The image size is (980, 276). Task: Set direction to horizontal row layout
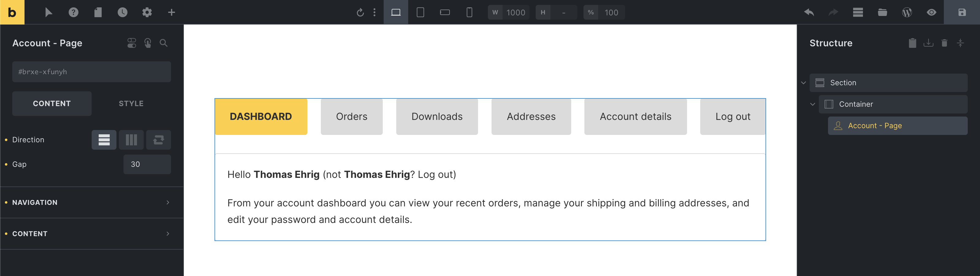coord(131,140)
